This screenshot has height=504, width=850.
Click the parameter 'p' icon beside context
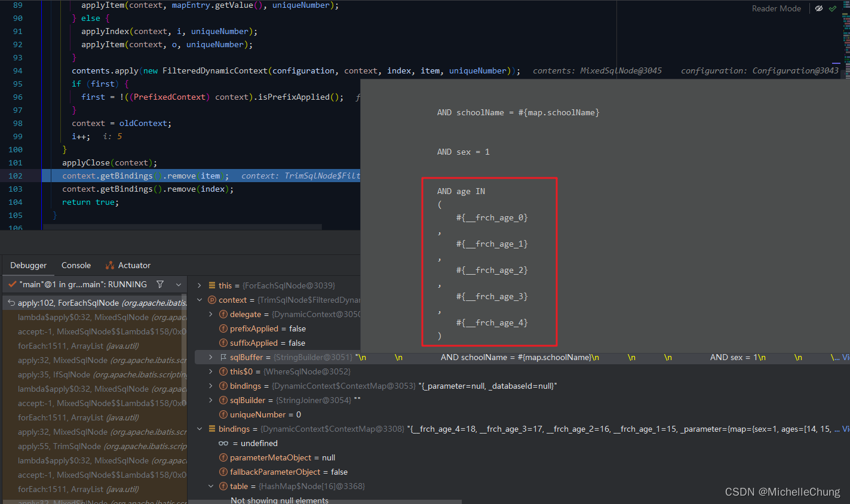pyautogui.click(x=211, y=300)
